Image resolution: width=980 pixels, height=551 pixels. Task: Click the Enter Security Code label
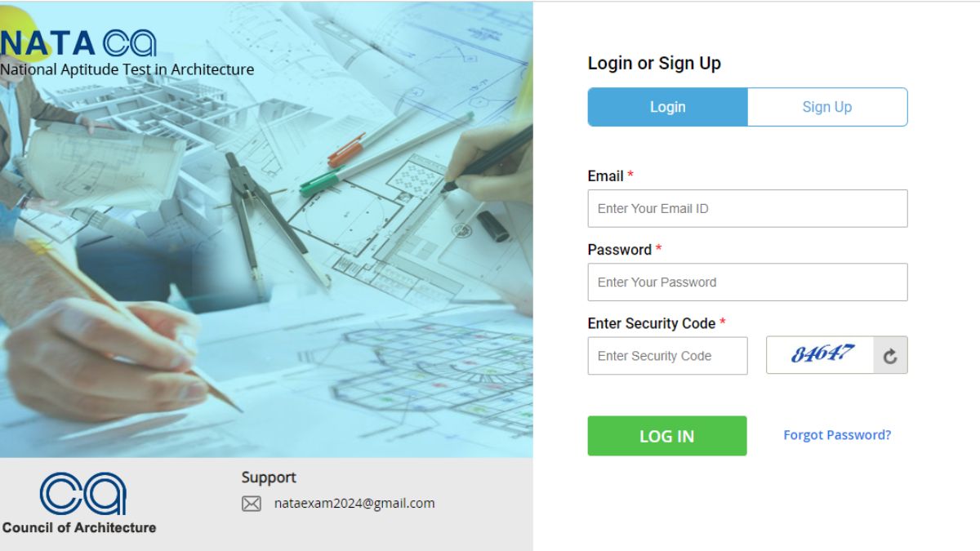652,323
